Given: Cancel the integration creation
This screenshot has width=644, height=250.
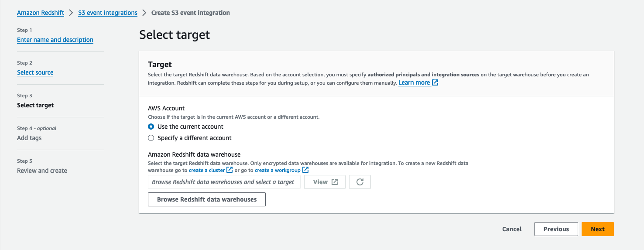Looking at the screenshot, I should pyautogui.click(x=512, y=229).
